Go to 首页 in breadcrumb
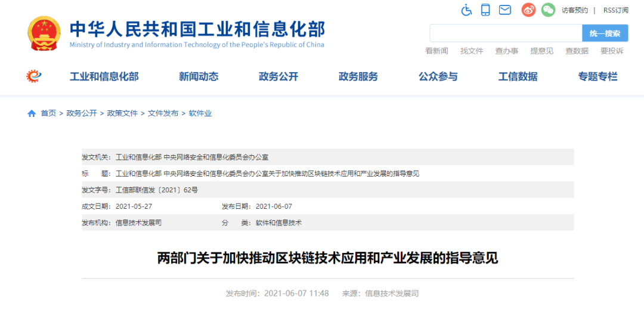The height and width of the screenshot is (312, 644). [48, 113]
